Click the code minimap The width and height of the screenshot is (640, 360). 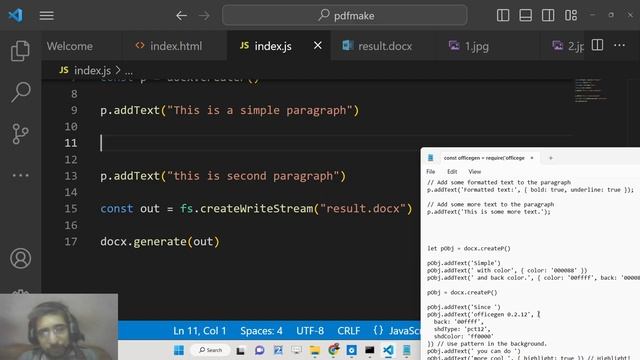click(x=591, y=91)
